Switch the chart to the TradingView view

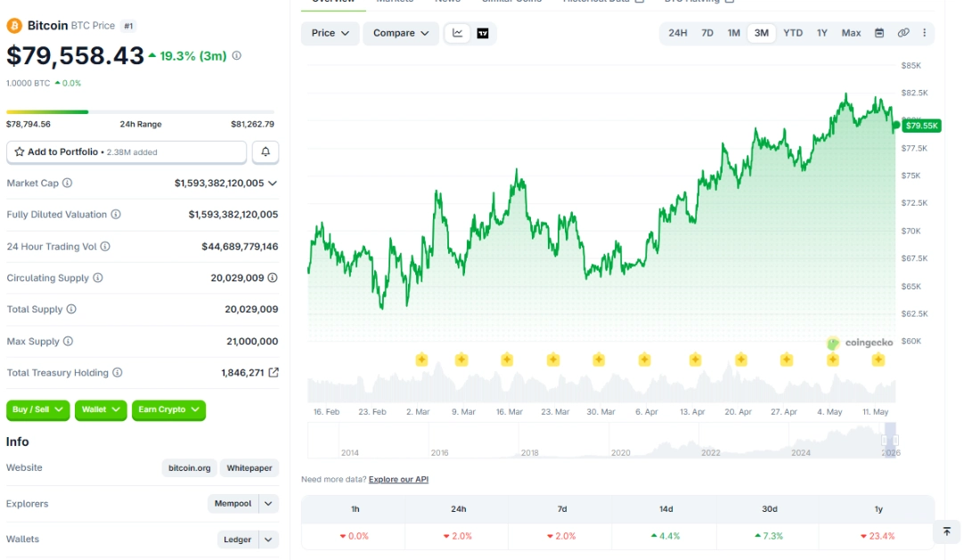[x=483, y=33]
